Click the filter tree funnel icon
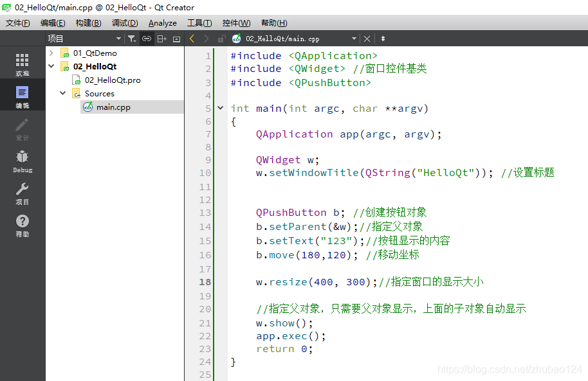The width and height of the screenshot is (588, 381). coord(132,39)
